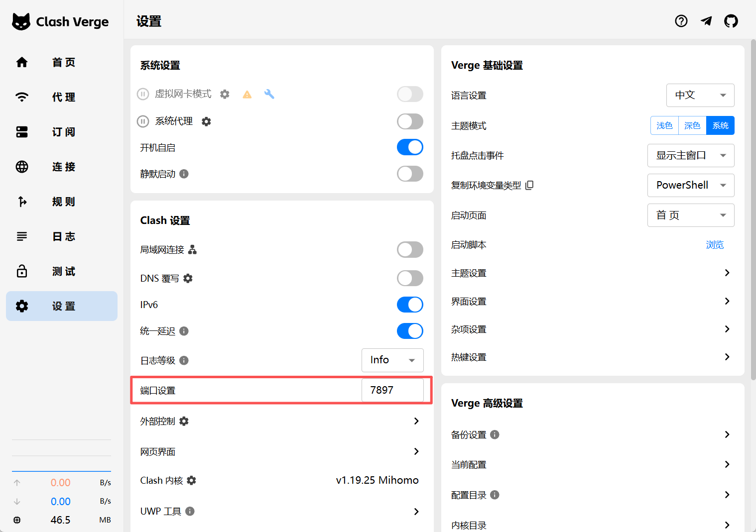
Task: Open the 语言设置 dropdown showing 中文
Action: click(700, 95)
